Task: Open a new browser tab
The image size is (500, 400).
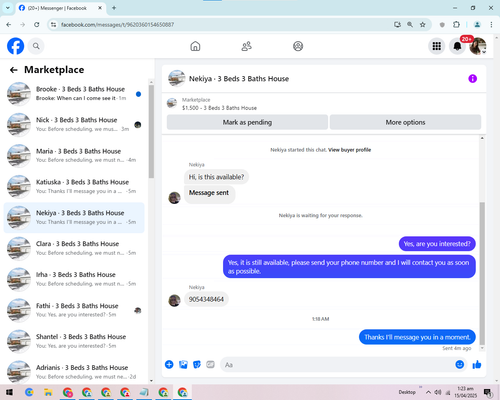Action: click(114, 8)
